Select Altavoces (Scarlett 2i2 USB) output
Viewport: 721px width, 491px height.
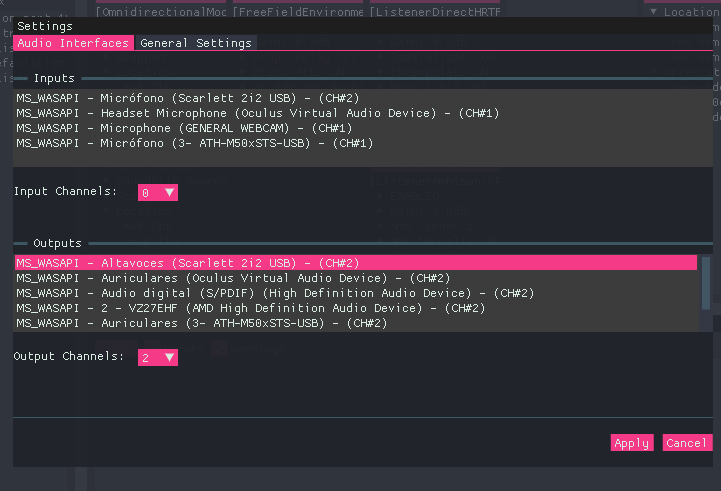click(356, 263)
